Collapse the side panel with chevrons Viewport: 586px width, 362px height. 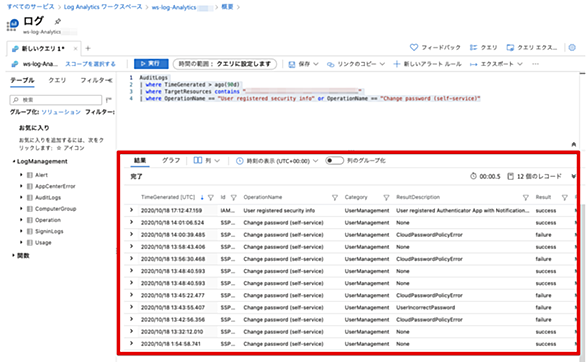[110, 80]
